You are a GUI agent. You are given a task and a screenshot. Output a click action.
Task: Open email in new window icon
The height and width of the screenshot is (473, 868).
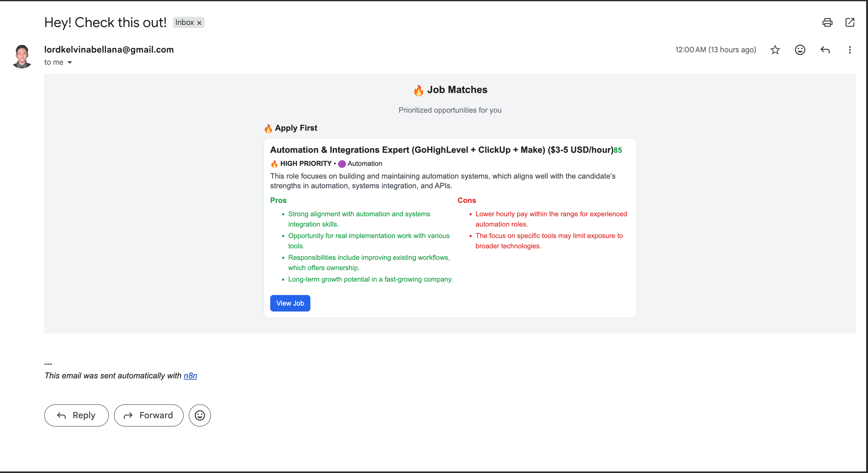coord(850,23)
